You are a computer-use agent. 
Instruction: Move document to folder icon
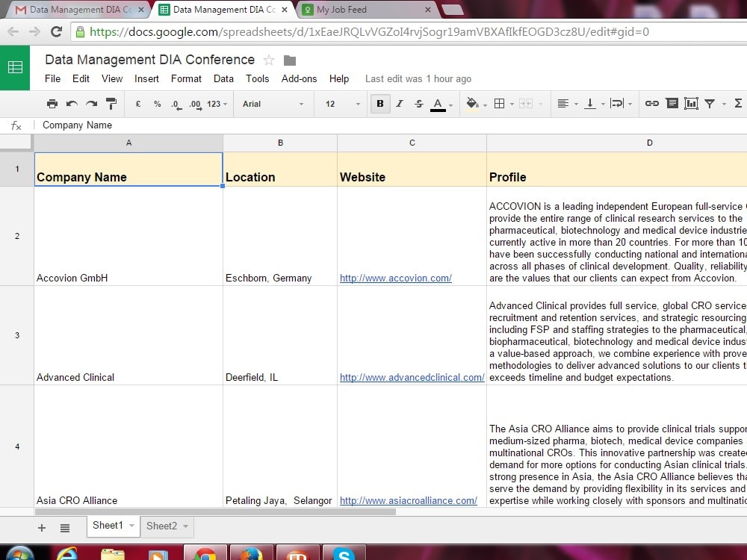click(290, 60)
